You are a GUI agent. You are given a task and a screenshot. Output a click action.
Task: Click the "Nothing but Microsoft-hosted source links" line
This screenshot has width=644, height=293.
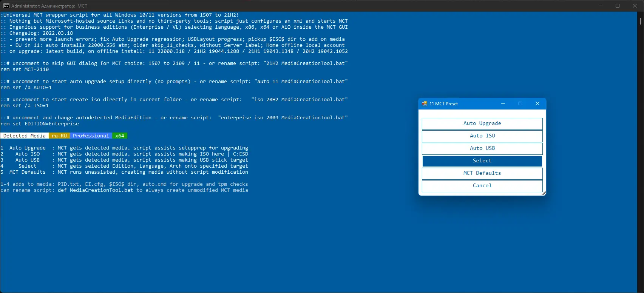tap(174, 21)
